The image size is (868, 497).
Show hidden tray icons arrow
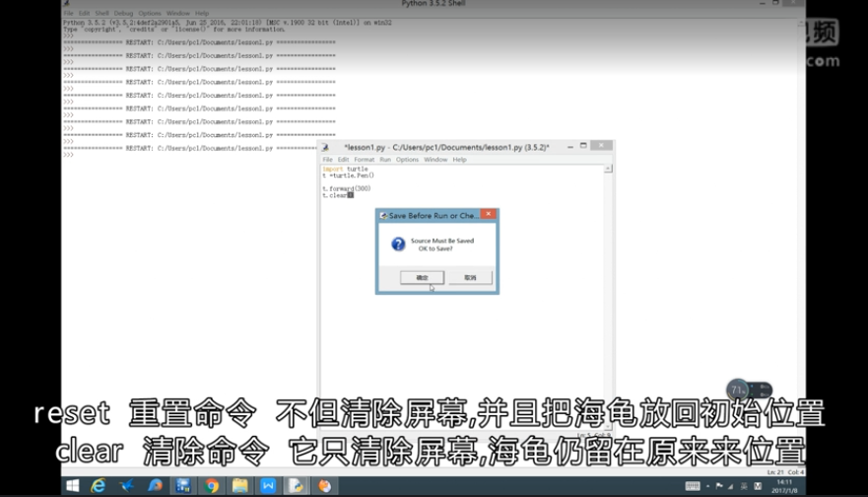(708, 486)
